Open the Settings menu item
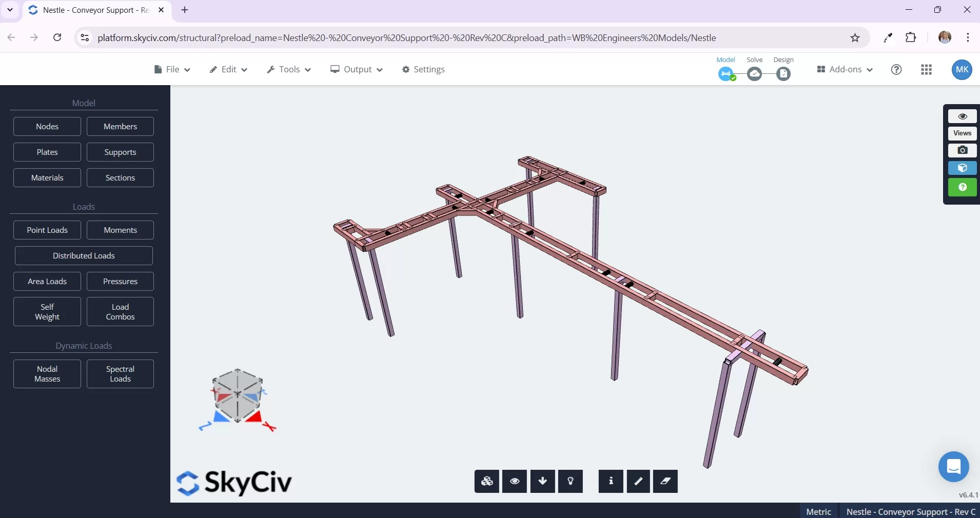Image resolution: width=980 pixels, height=518 pixels. (424, 70)
